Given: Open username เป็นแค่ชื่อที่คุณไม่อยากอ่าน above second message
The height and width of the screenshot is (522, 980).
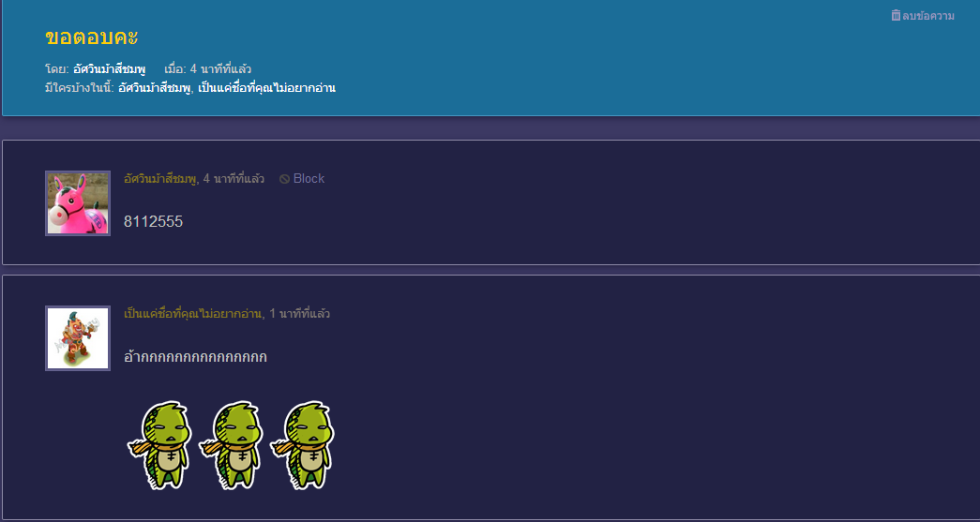Looking at the screenshot, I should 193,313.
